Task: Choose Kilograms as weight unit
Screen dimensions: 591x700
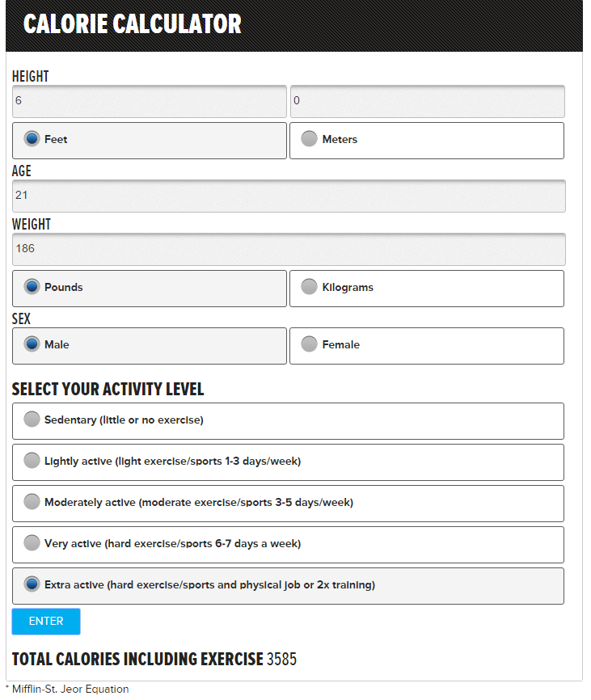Action: 427,289
